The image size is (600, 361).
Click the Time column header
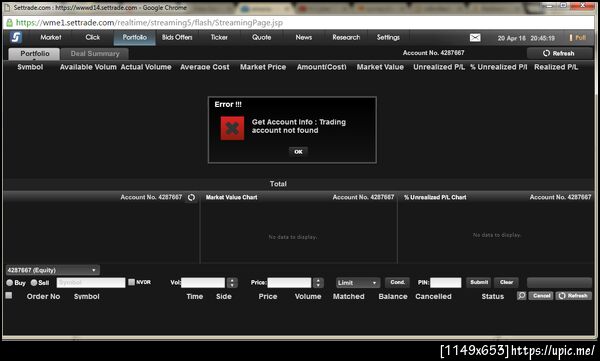point(194,296)
